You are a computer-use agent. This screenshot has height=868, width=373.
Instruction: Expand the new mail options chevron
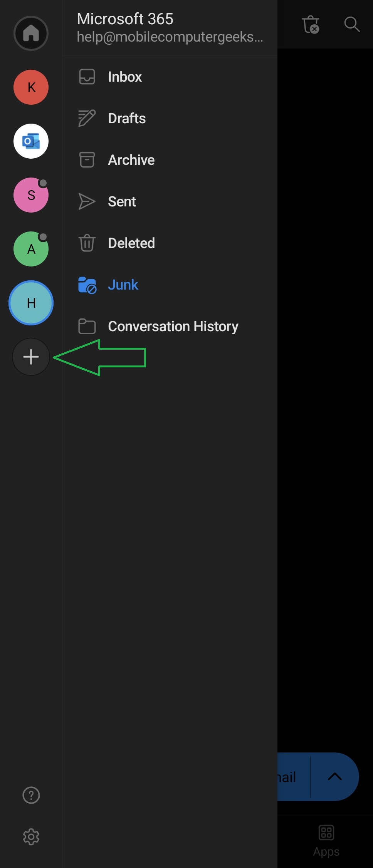pyautogui.click(x=334, y=777)
